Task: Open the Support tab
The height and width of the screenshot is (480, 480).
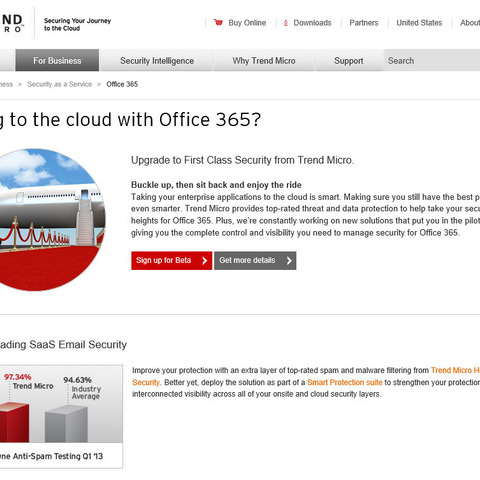Action: (349, 60)
